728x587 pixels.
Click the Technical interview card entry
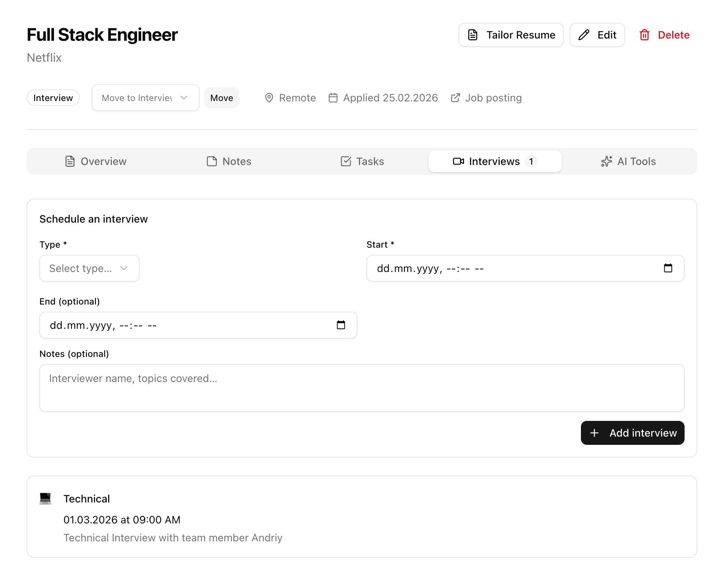click(362, 517)
